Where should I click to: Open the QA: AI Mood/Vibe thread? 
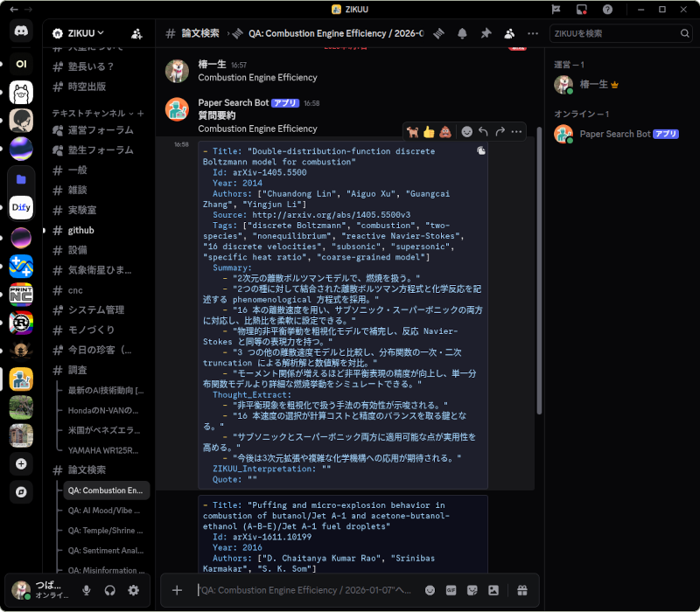click(x=105, y=511)
